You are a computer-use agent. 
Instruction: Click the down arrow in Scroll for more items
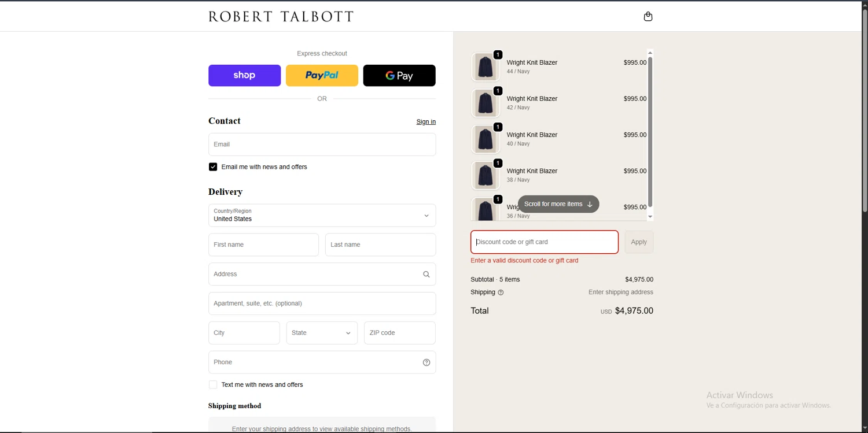[x=590, y=204]
